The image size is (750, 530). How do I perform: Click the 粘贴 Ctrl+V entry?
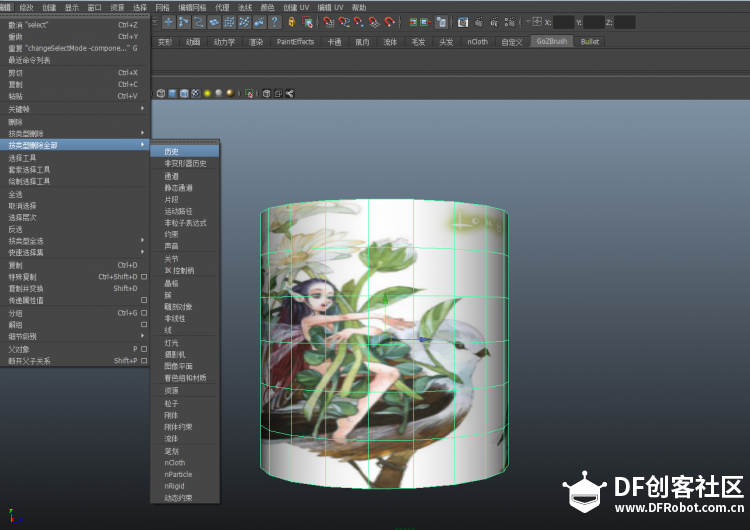click(75, 96)
